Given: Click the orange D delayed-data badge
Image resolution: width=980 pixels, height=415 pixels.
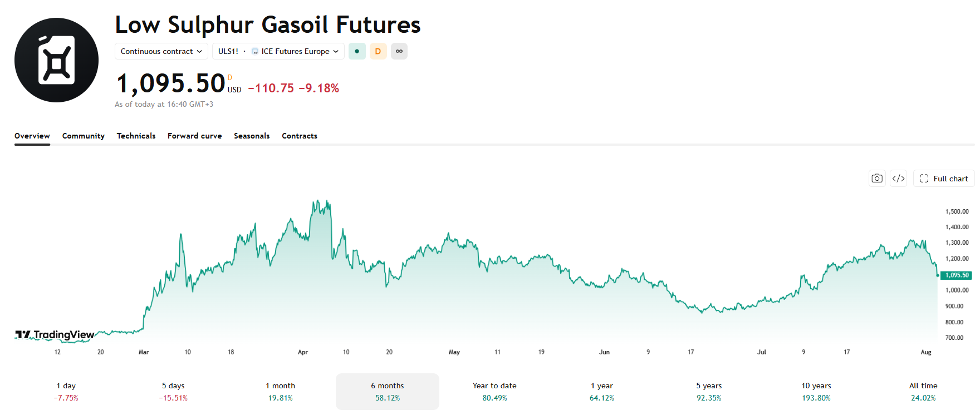Looking at the screenshot, I should pos(378,51).
